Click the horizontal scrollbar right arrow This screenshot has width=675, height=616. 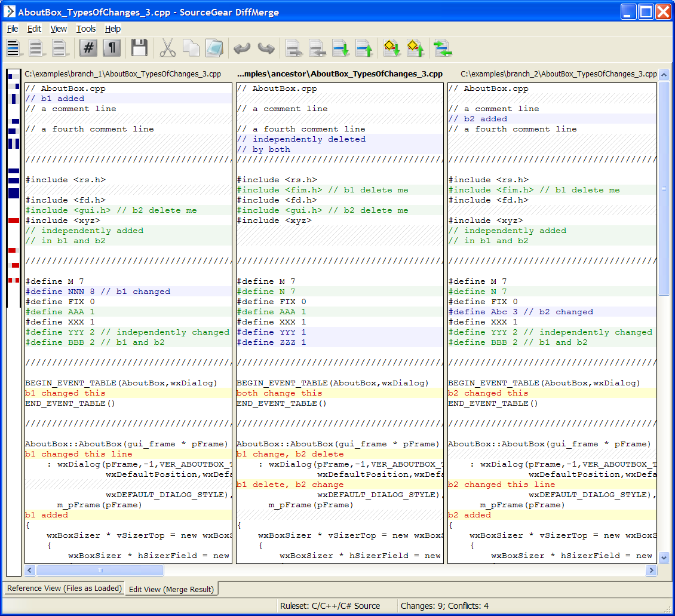click(651, 571)
